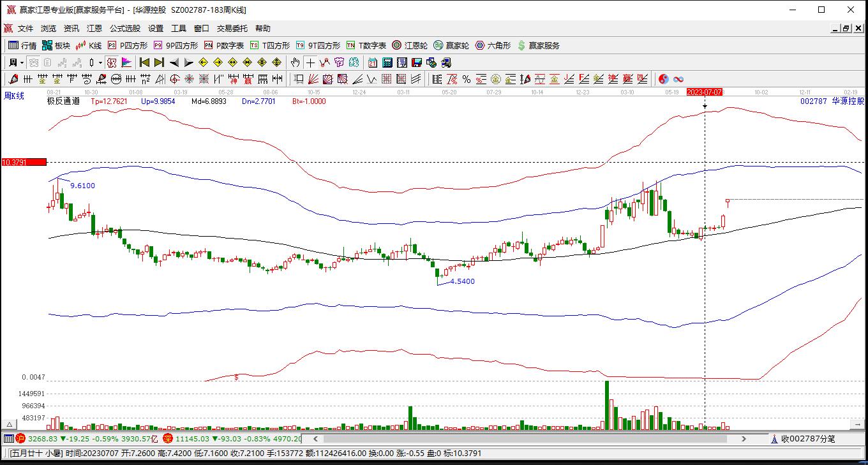This screenshot has width=868, height=465.
Task: Jump to the last bar of the chart
Action: [x=160, y=63]
